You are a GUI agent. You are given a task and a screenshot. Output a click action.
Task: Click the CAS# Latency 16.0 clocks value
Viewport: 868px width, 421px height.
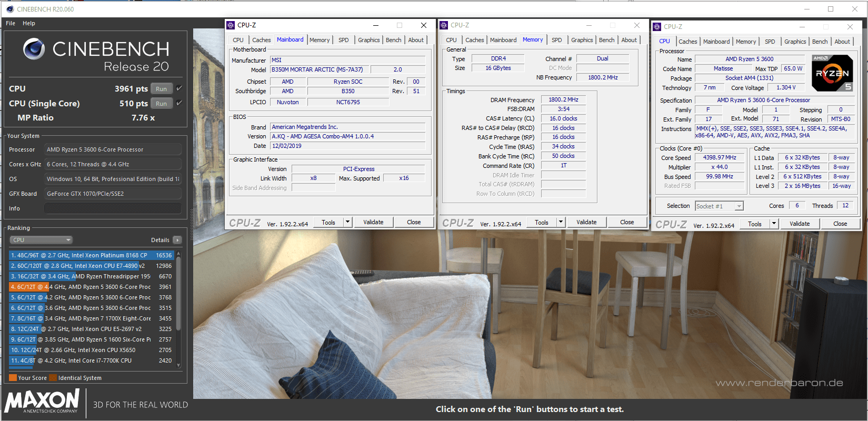coord(563,118)
